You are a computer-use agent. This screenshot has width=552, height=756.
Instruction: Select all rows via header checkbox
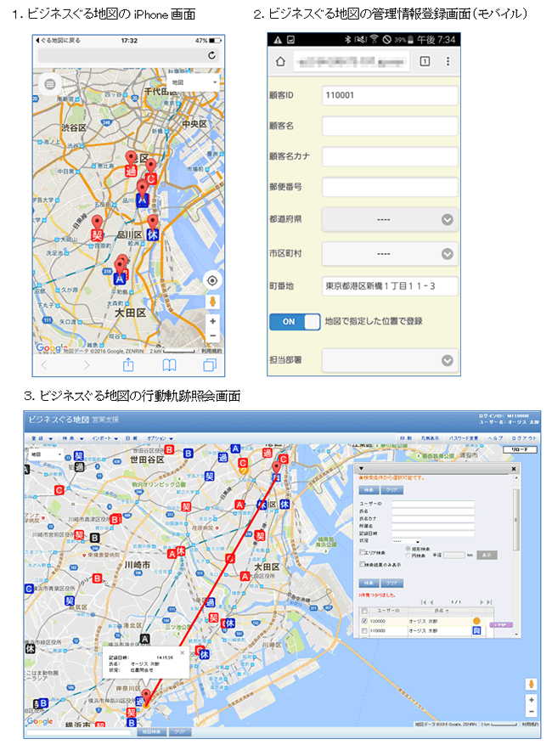tap(364, 612)
